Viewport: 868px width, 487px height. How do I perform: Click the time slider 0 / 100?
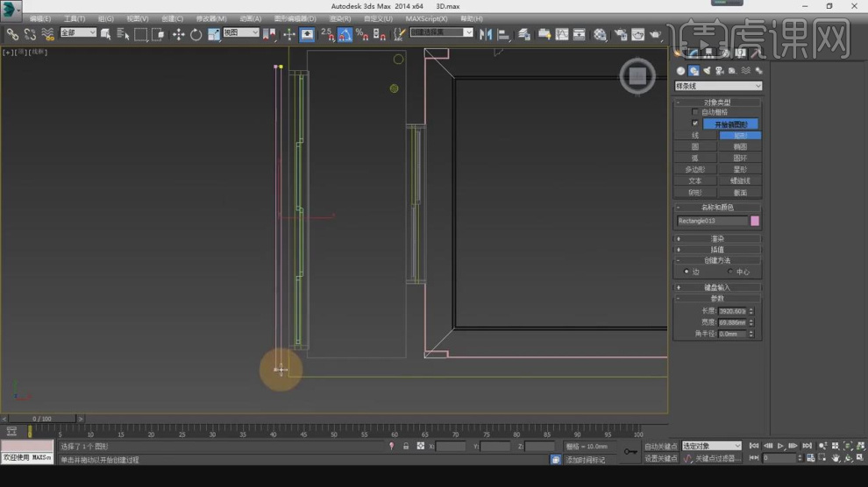coord(42,419)
